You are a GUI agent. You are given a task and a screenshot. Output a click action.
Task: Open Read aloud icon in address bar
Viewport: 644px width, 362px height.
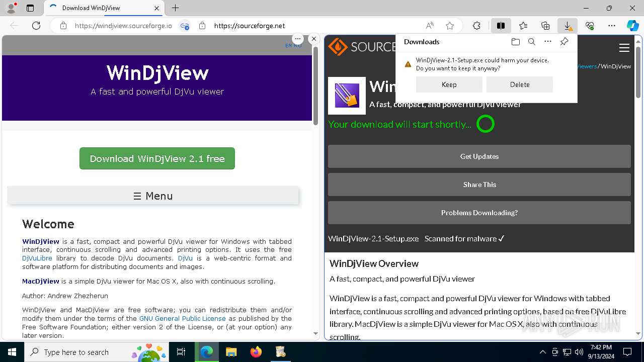(x=430, y=26)
